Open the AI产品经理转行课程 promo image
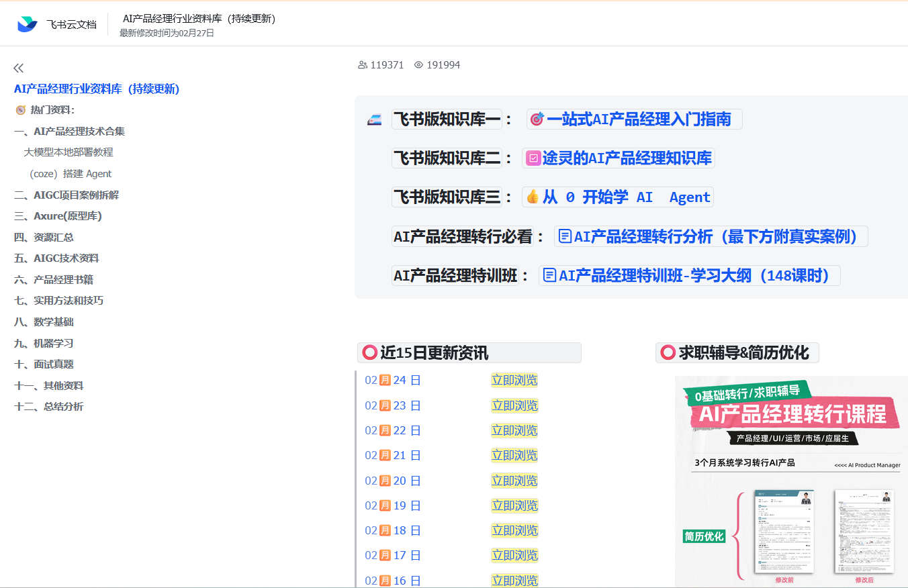Image resolution: width=908 pixels, height=588 pixels. click(x=791, y=481)
